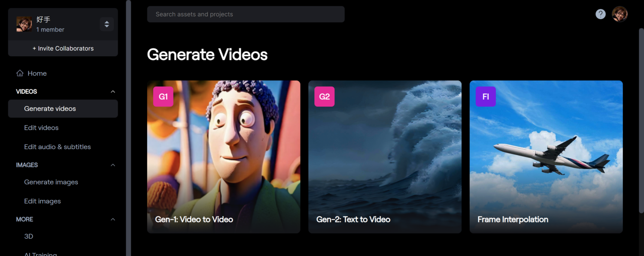Click Invite Collaborators button

coord(63,48)
